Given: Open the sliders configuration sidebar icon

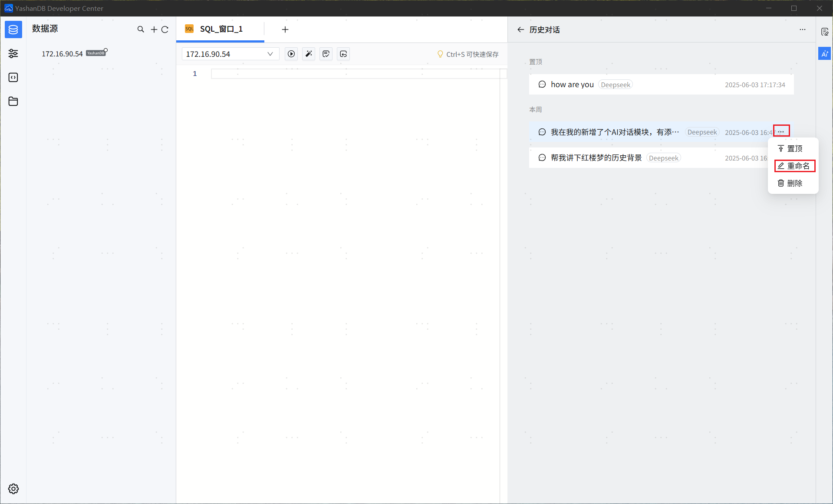Looking at the screenshot, I should pyautogui.click(x=13, y=53).
